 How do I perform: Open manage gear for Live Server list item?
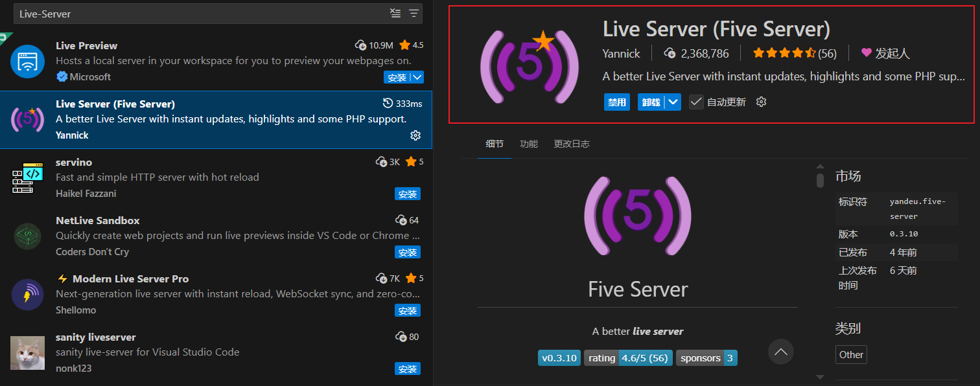tap(415, 135)
